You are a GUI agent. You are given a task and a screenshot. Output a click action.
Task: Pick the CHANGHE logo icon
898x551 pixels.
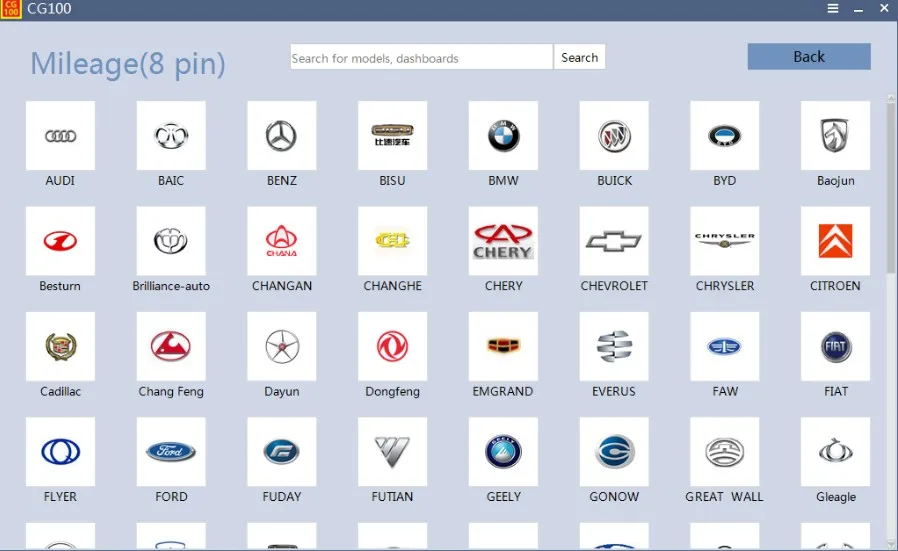click(392, 241)
